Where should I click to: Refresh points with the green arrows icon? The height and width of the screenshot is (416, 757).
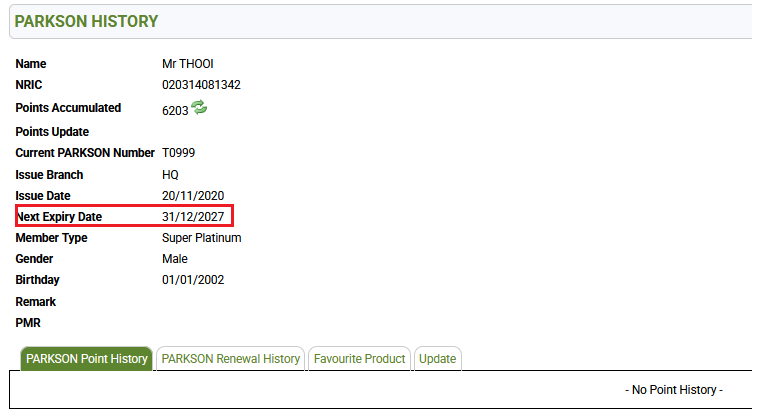click(199, 107)
